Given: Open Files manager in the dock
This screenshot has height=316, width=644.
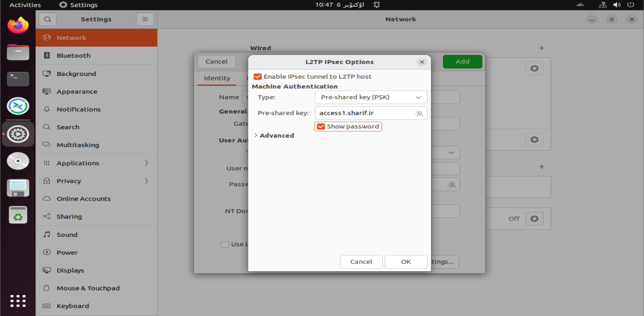Looking at the screenshot, I should click(x=18, y=52).
